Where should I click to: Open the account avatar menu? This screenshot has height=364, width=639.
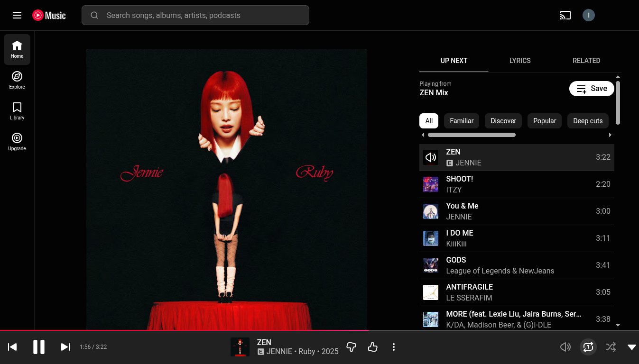[x=589, y=15]
